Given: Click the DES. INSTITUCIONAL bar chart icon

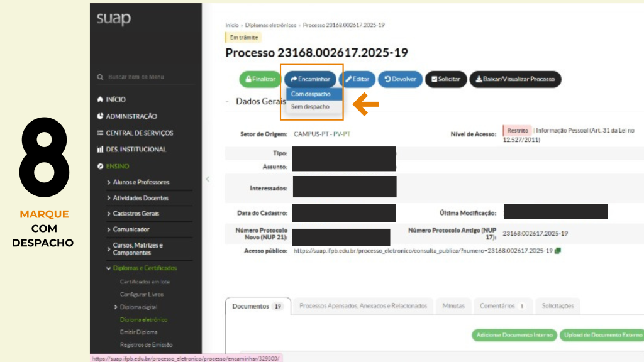Looking at the screenshot, I should [100, 150].
